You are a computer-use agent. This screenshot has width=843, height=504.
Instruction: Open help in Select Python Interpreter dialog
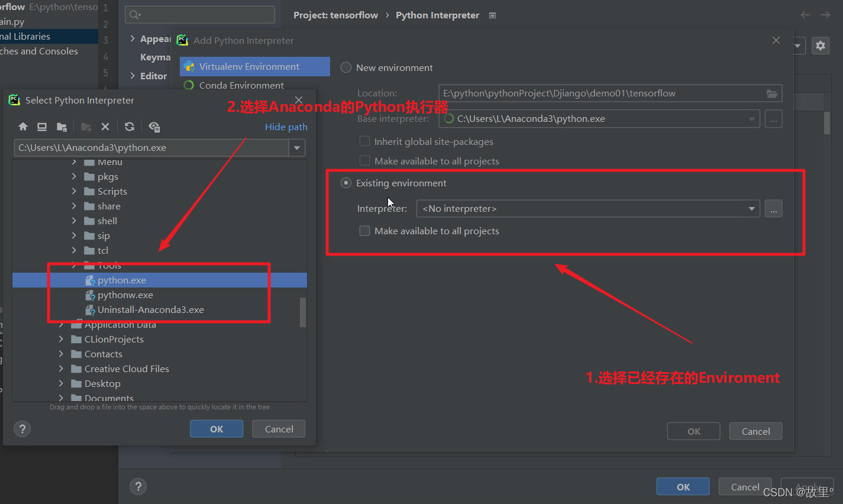[x=22, y=429]
